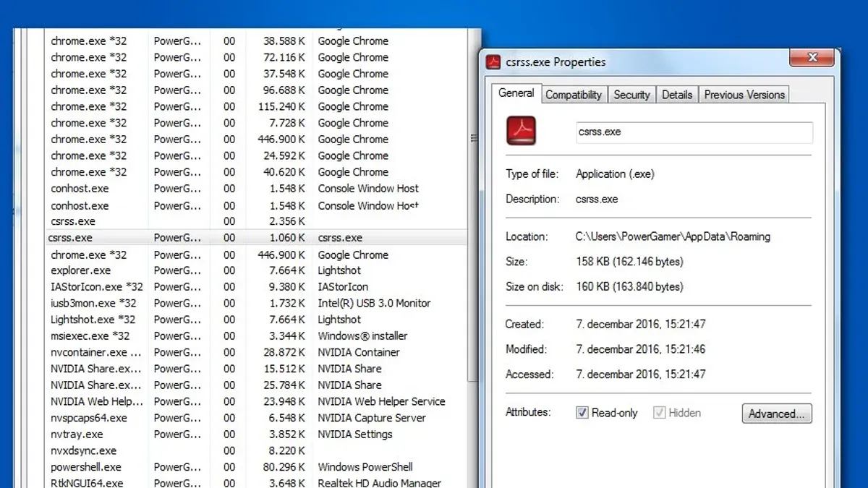Viewport: 868px width, 488px height.
Task: Select the nvspcaps64.exe process row
Action: 257,418
